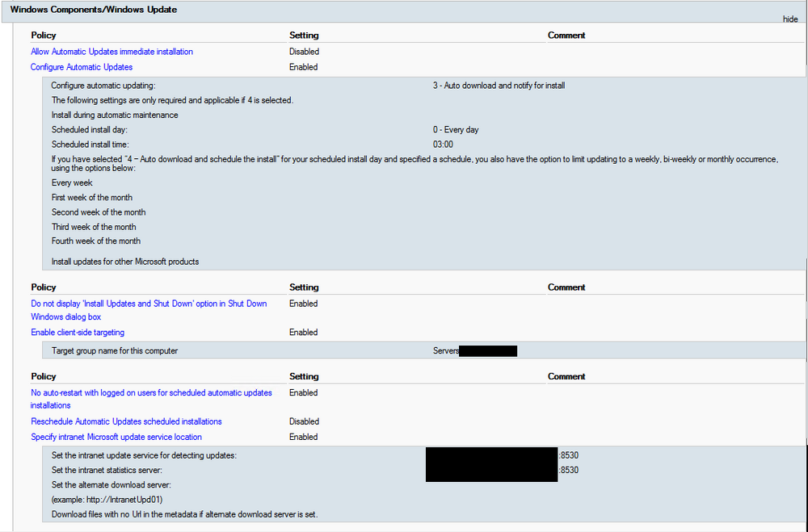
Task: Click 'Download files with no Url in the metadata' text
Action: [184, 514]
